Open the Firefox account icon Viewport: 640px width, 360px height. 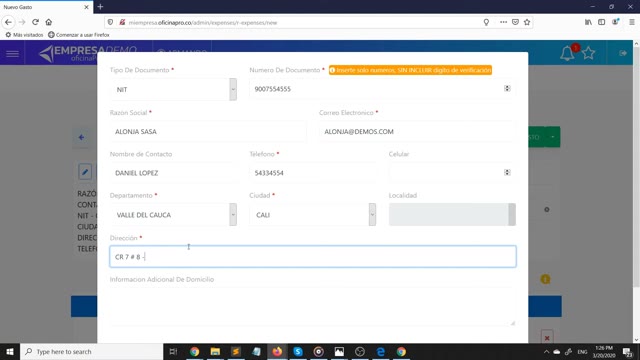(615, 22)
